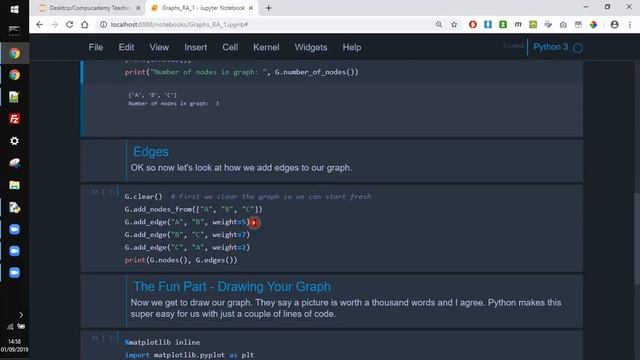The height and width of the screenshot is (360, 640).
Task: Click the Edges heading
Action: pyautogui.click(x=151, y=151)
